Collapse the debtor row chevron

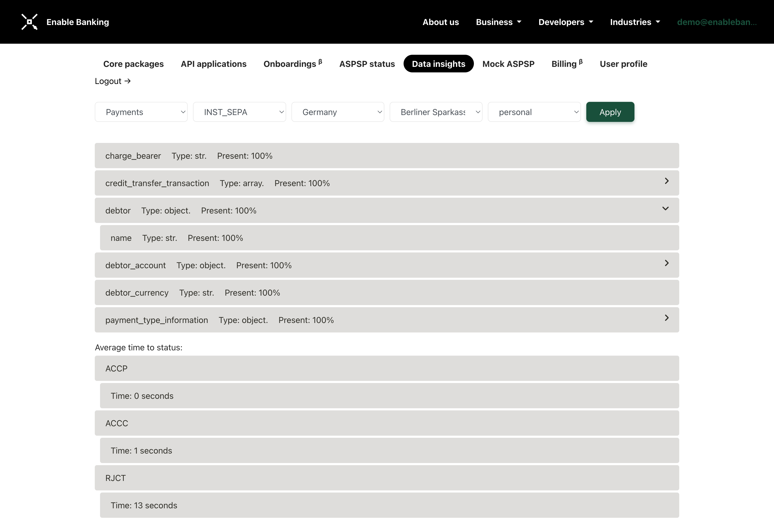[x=665, y=209]
